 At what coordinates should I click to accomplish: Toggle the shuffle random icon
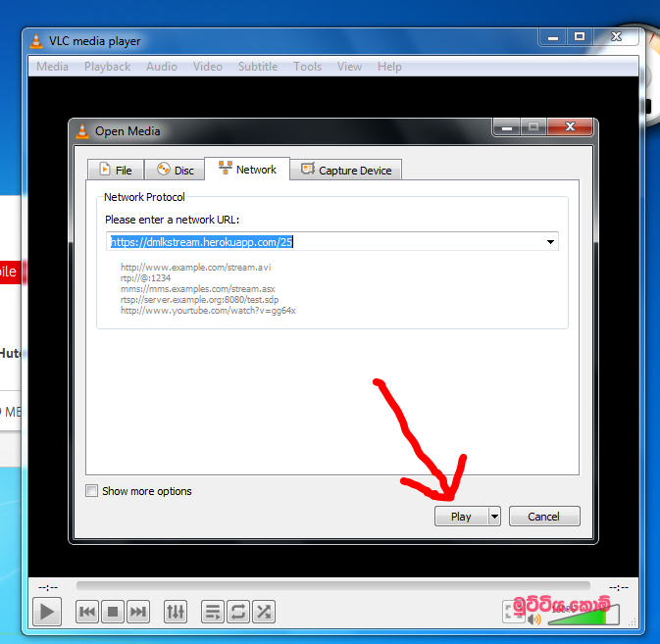[264, 612]
